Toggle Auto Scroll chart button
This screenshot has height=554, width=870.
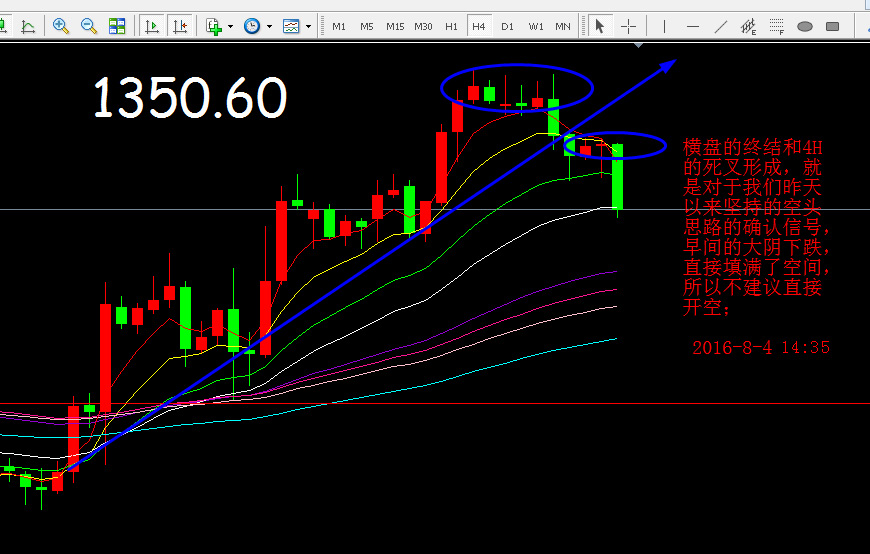[x=151, y=26]
